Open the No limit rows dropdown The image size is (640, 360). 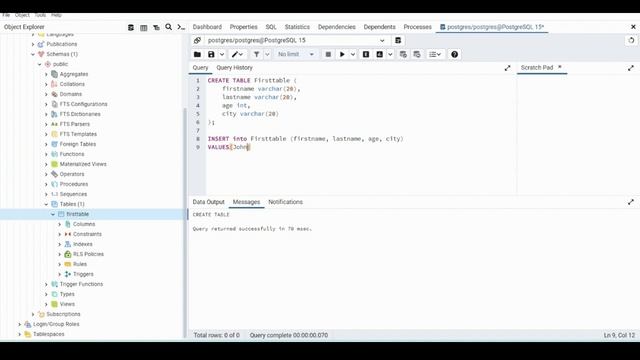coord(296,54)
